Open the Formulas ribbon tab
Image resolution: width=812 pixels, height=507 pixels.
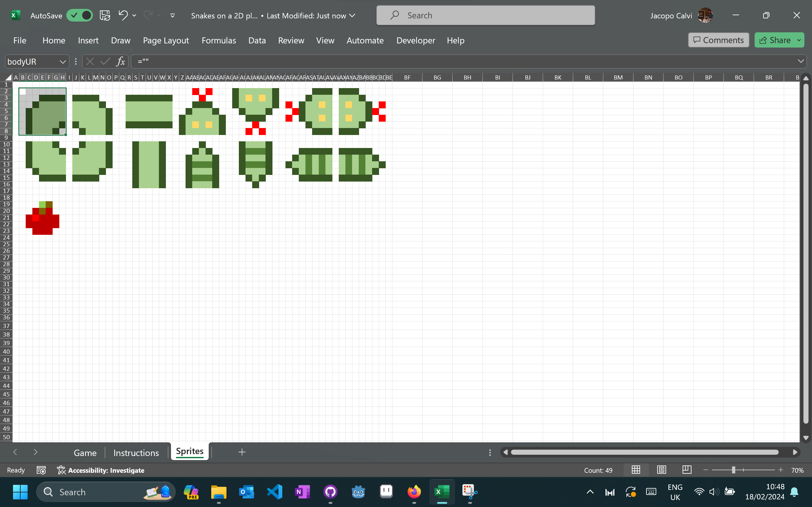pos(219,40)
